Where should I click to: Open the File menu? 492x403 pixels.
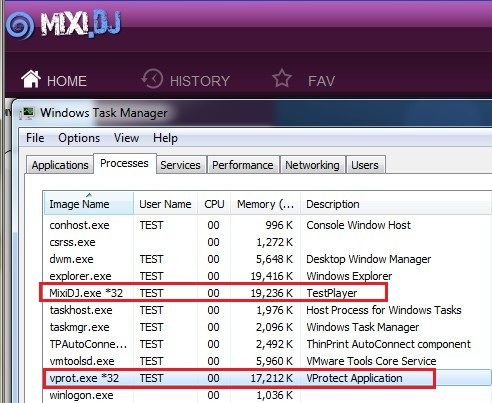pos(35,138)
